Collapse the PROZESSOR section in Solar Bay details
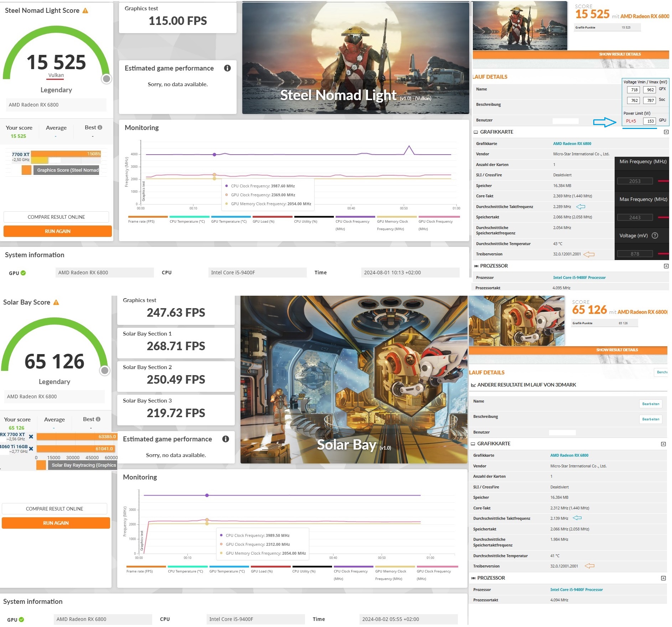672x627 pixels. click(663, 578)
